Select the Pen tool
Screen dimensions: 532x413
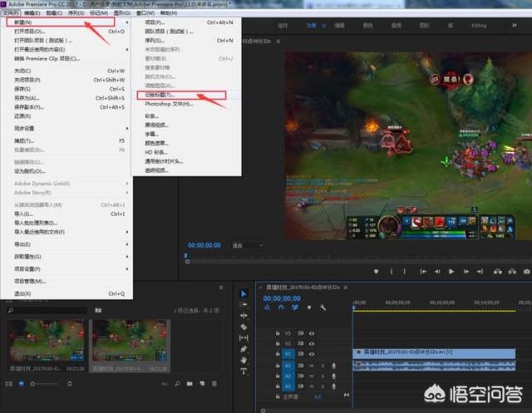coord(244,349)
